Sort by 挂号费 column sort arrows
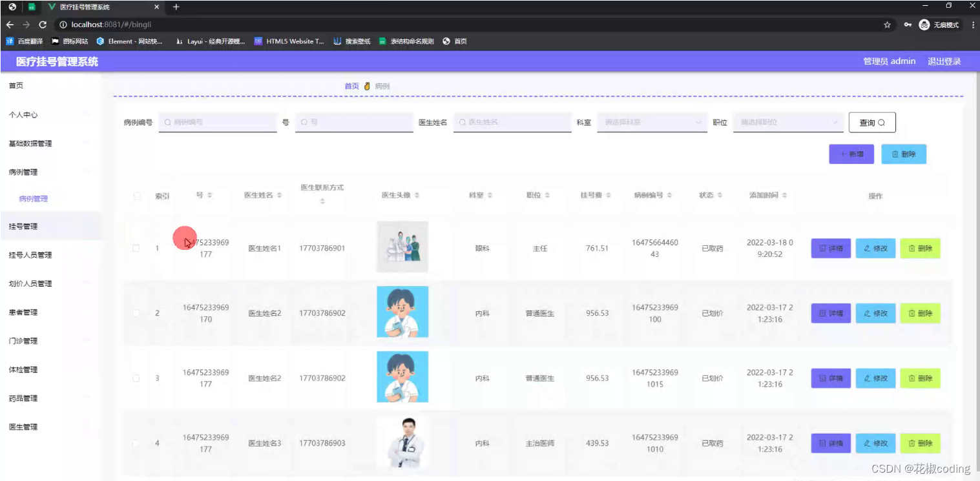 click(x=609, y=195)
